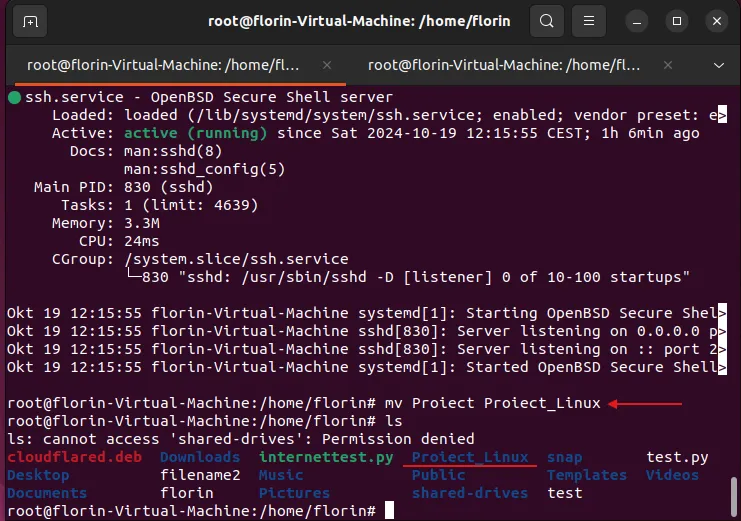Viewport: 741px width, 521px height.
Task: Expand the tab list dropdown chevron
Action: click(x=718, y=65)
